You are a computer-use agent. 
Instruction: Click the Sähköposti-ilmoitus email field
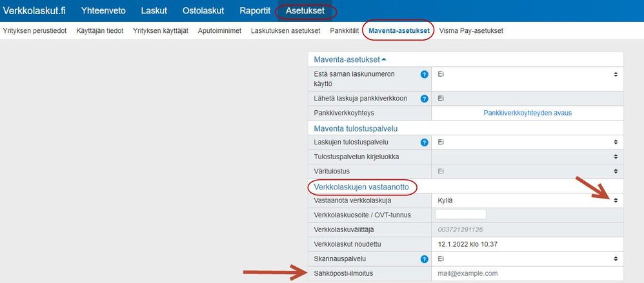coord(527,274)
